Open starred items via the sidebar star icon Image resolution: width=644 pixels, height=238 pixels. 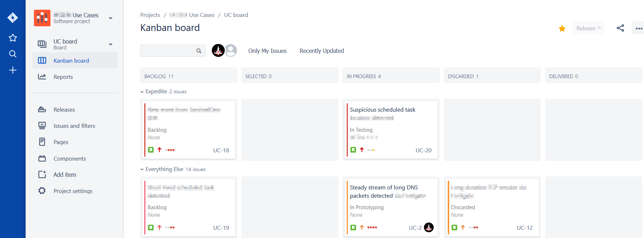[13, 38]
